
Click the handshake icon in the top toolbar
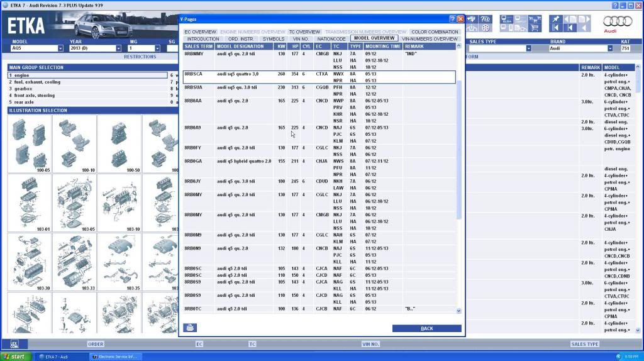(x=472, y=19)
